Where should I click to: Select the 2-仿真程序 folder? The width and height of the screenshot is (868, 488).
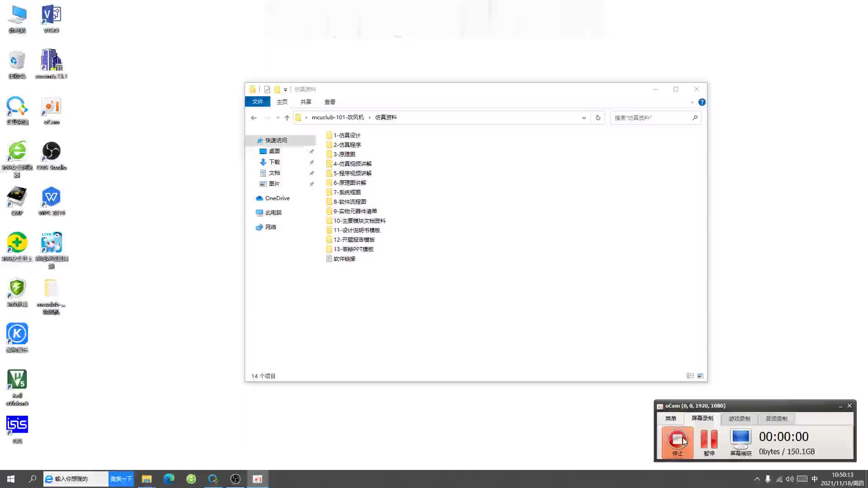click(x=344, y=145)
